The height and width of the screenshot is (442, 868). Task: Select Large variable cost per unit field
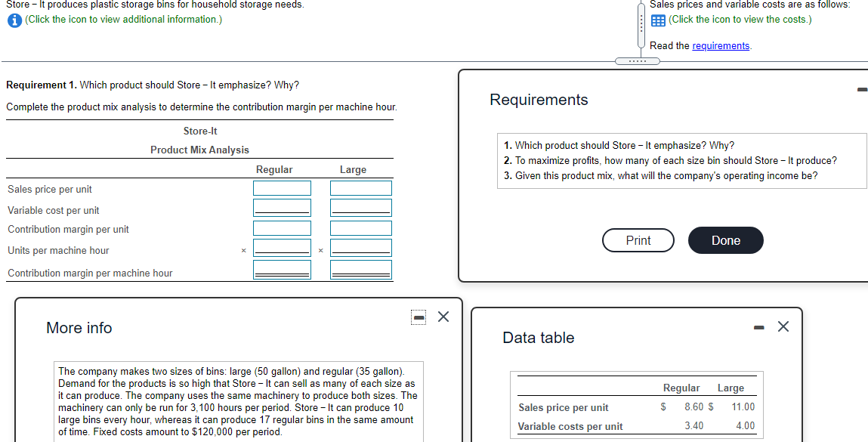361,208
